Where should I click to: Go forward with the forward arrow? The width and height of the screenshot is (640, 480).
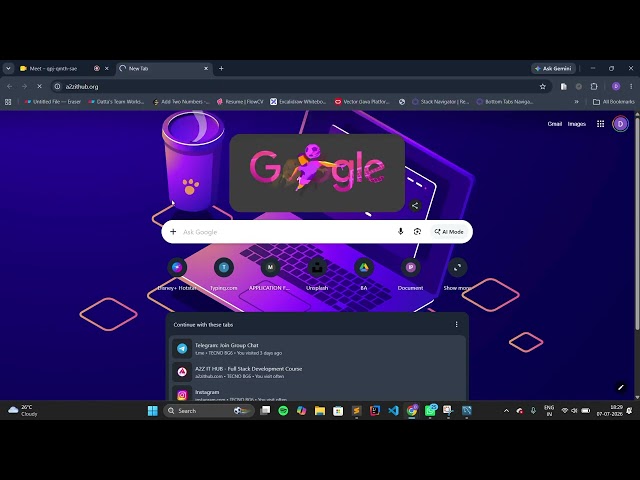click(24, 87)
